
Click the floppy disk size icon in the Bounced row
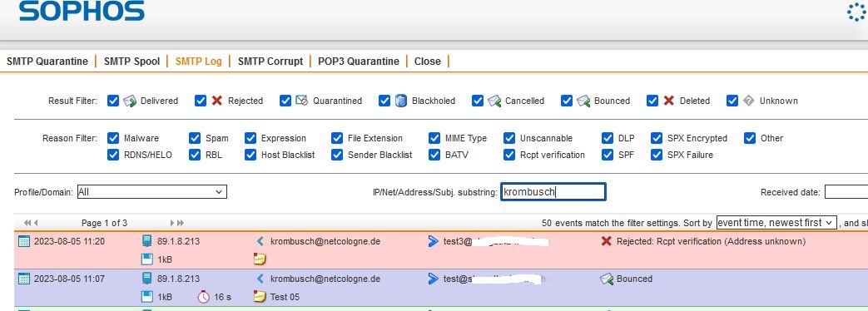[x=146, y=297]
